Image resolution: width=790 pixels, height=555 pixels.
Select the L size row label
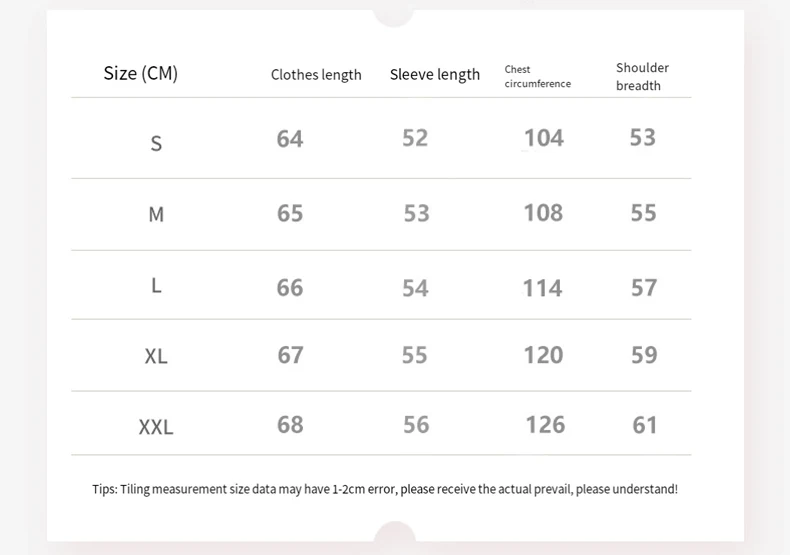[156, 286]
